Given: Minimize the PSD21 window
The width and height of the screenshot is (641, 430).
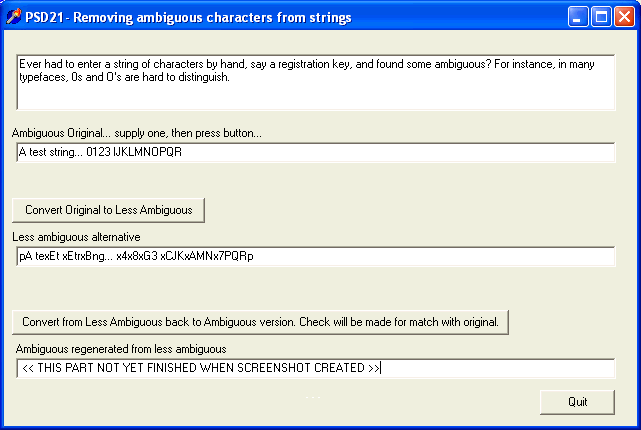Looking at the screenshot, I should (x=580, y=16).
